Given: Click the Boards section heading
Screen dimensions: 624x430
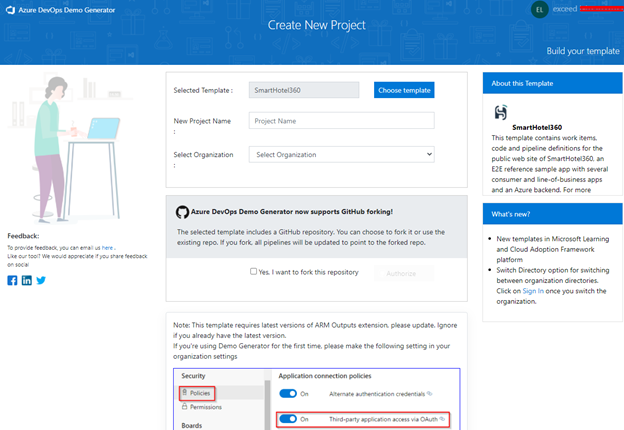Looking at the screenshot, I should point(192,425).
